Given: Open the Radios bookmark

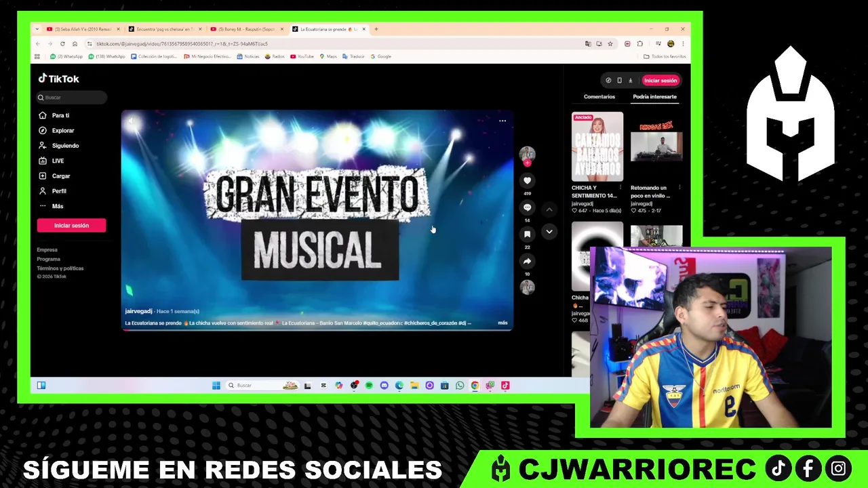Looking at the screenshot, I should (275, 56).
